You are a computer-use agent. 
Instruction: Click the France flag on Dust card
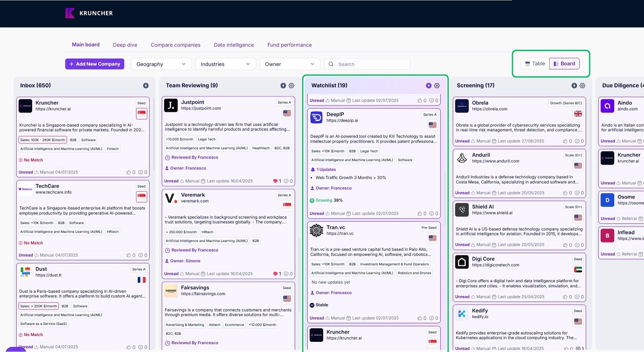click(x=141, y=280)
